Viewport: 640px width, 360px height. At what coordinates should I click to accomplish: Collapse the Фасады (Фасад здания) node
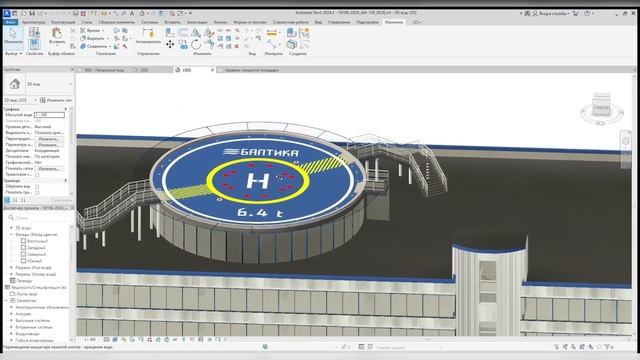(x=11, y=235)
